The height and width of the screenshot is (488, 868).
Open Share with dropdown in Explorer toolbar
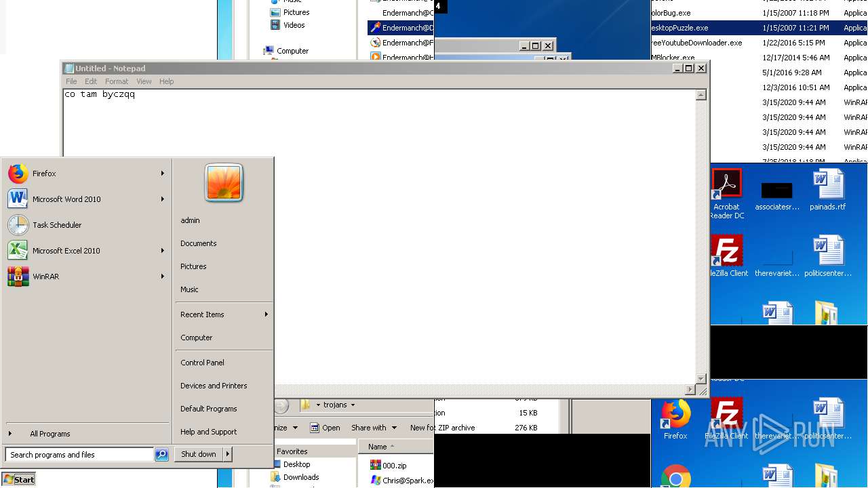point(374,428)
